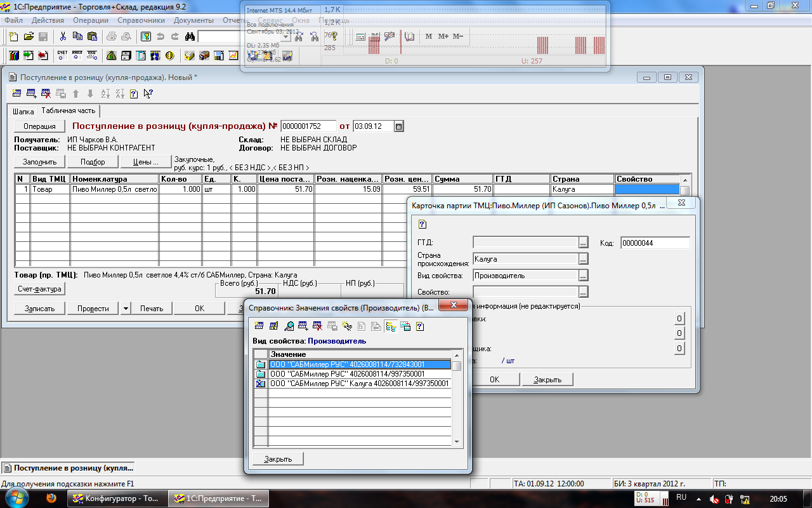Click the Код input field
Screen dimensions: 812x508
[x=654, y=243]
